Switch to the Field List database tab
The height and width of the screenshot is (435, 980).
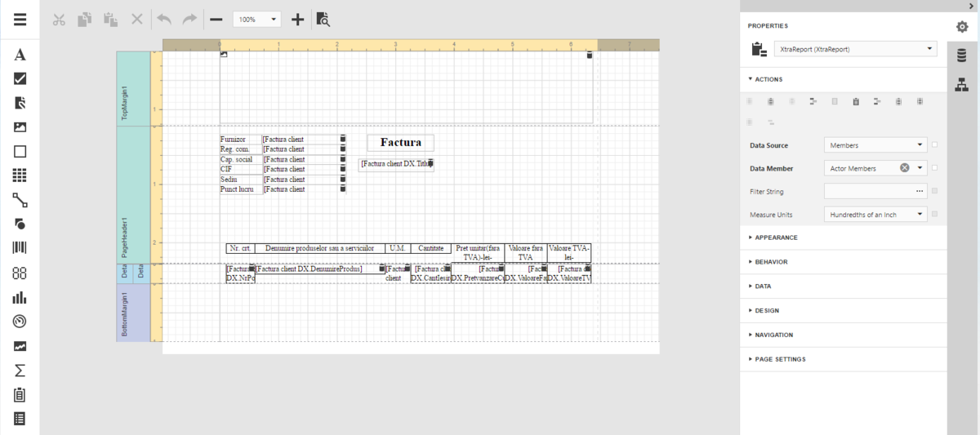[962, 55]
